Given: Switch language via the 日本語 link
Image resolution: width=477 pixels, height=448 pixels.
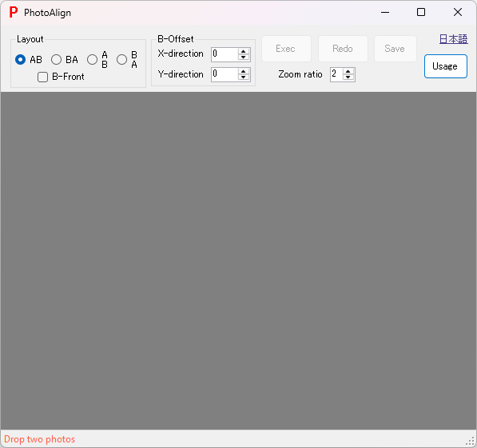Looking at the screenshot, I should [x=453, y=39].
